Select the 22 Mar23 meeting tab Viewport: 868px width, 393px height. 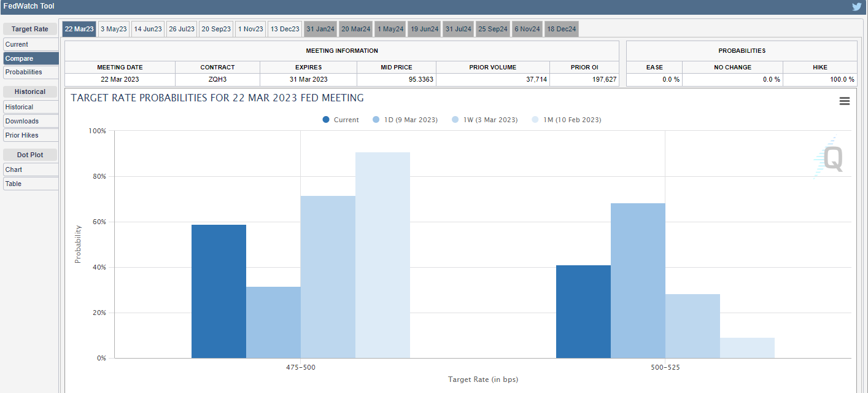coord(79,29)
